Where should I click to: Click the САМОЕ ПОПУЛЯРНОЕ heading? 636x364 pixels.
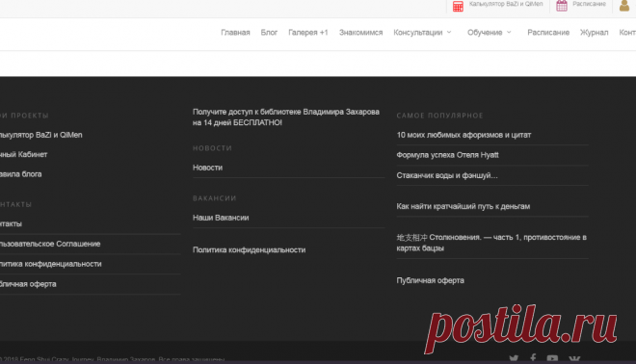pos(439,116)
